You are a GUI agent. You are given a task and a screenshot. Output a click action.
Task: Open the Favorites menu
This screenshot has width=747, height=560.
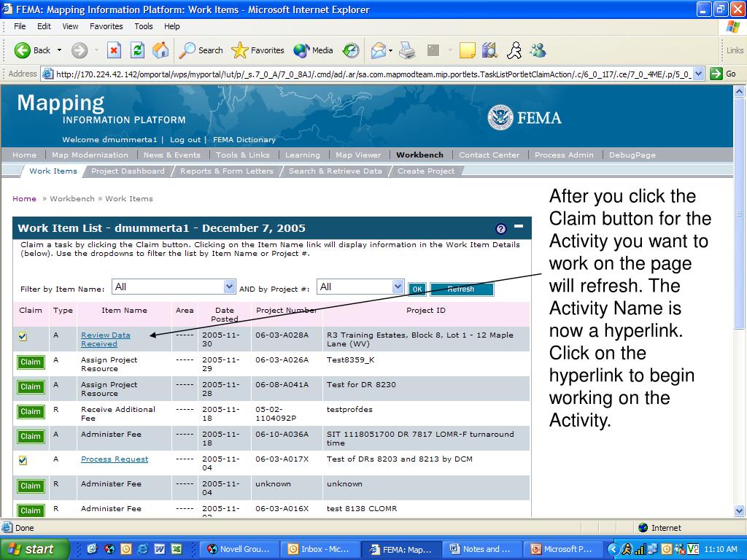107,26
